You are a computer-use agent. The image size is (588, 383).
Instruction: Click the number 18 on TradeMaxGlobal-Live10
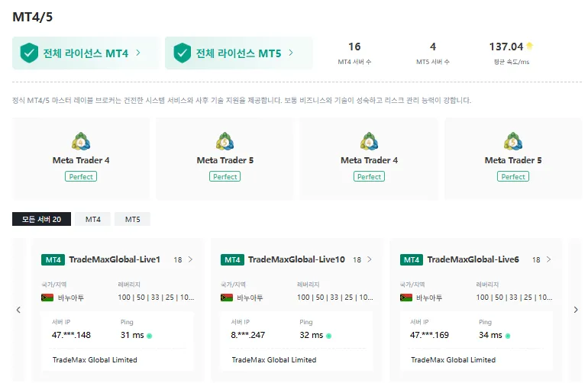pyautogui.click(x=357, y=259)
